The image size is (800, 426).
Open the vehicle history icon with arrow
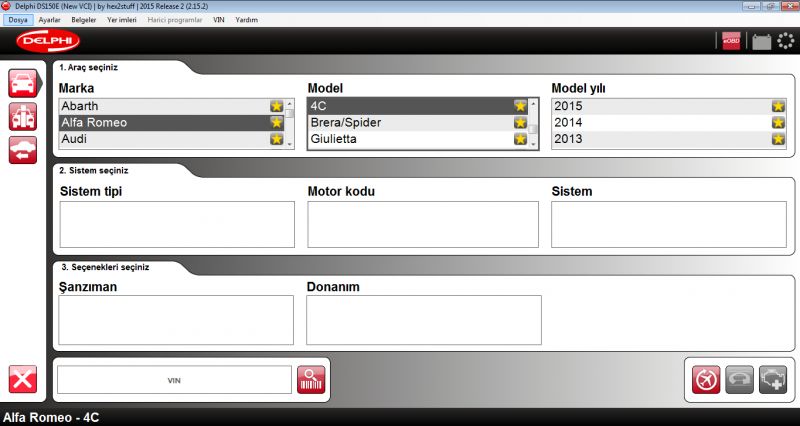[23, 150]
